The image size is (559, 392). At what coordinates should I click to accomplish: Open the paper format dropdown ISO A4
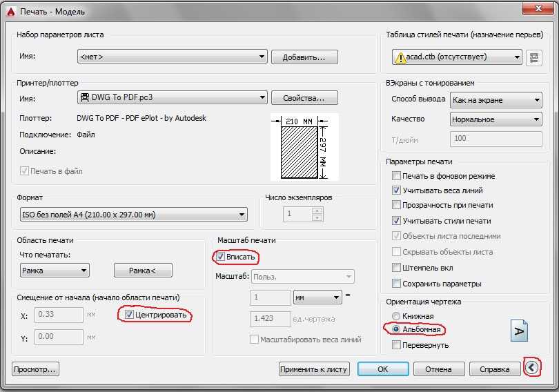(134, 215)
